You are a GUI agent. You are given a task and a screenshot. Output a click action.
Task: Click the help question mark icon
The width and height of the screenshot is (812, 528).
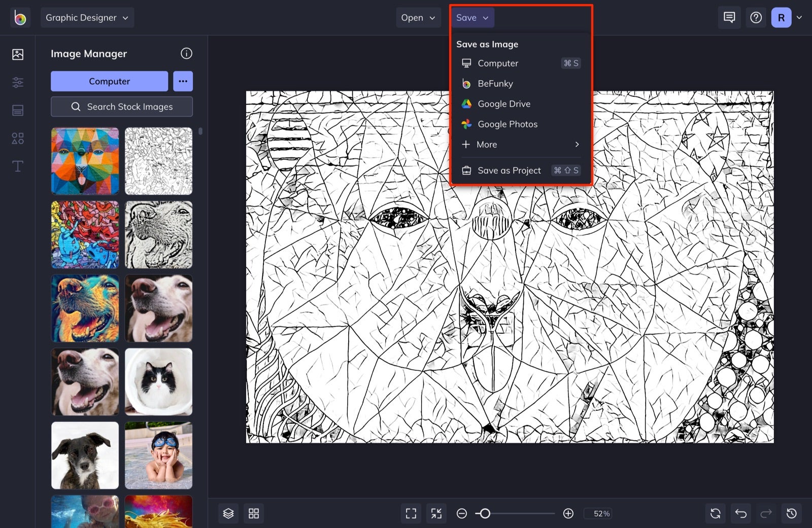coord(756,17)
